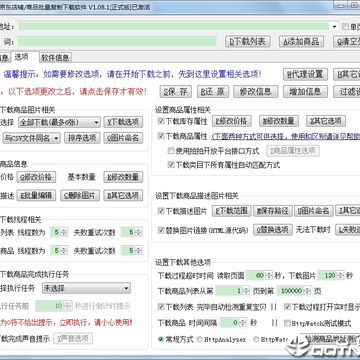Viewport: 360px width, 360px height.
Task: Click the 删除图片 button
Action: [80, 195]
